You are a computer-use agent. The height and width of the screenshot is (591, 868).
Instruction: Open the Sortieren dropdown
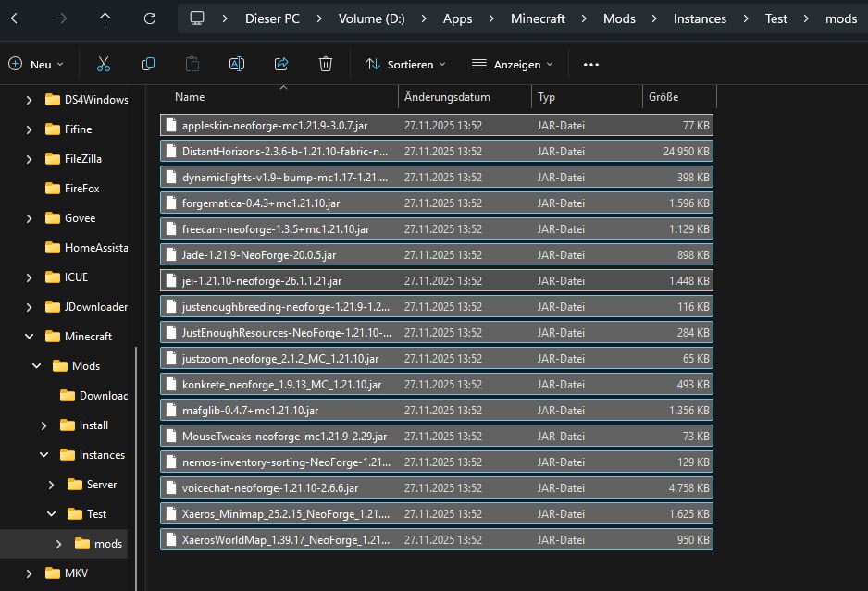[x=405, y=65]
